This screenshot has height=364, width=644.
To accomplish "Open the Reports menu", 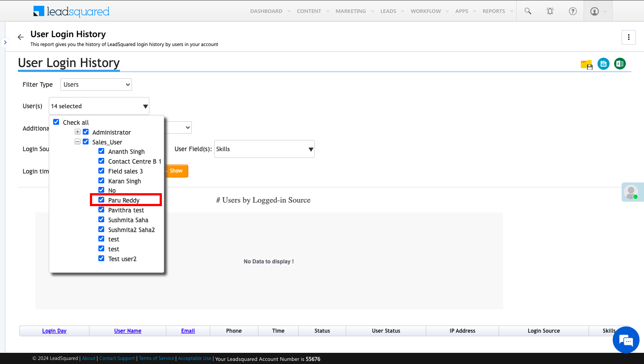I will click(494, 11).
